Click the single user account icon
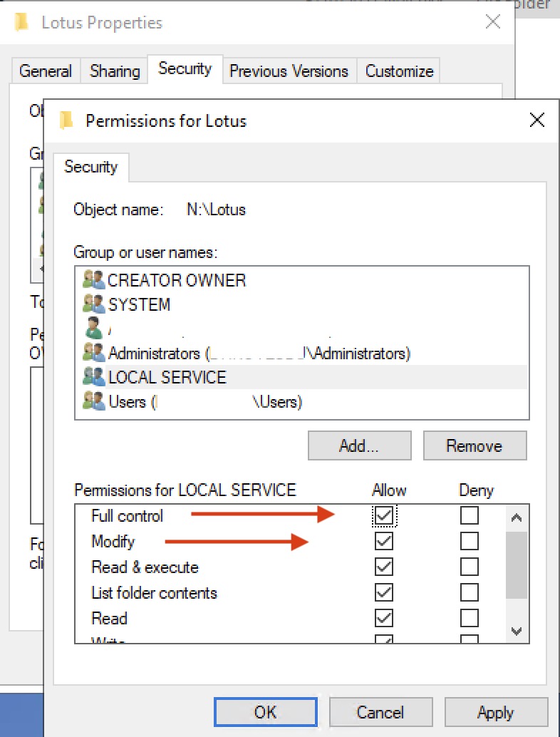 93,329
